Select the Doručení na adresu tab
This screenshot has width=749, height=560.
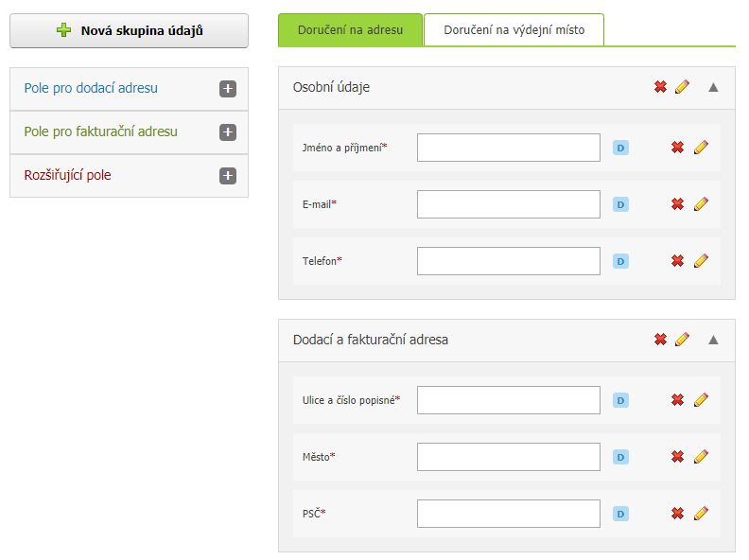tap(350, 30)
